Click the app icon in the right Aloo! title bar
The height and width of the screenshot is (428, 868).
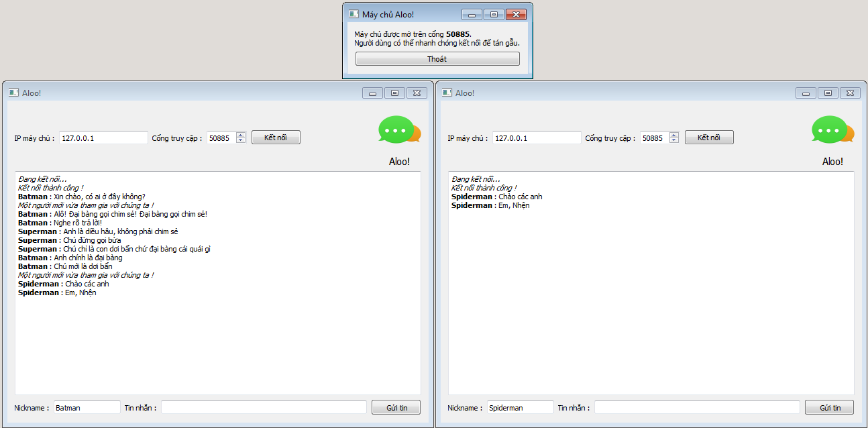(447, 93)
